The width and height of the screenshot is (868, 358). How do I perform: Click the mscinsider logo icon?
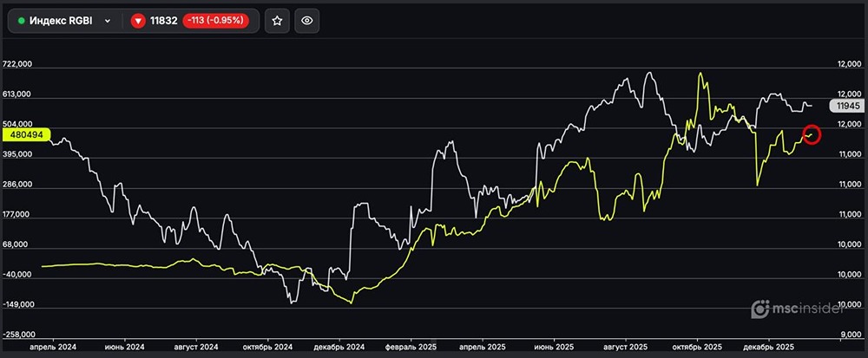coord(759,309)
